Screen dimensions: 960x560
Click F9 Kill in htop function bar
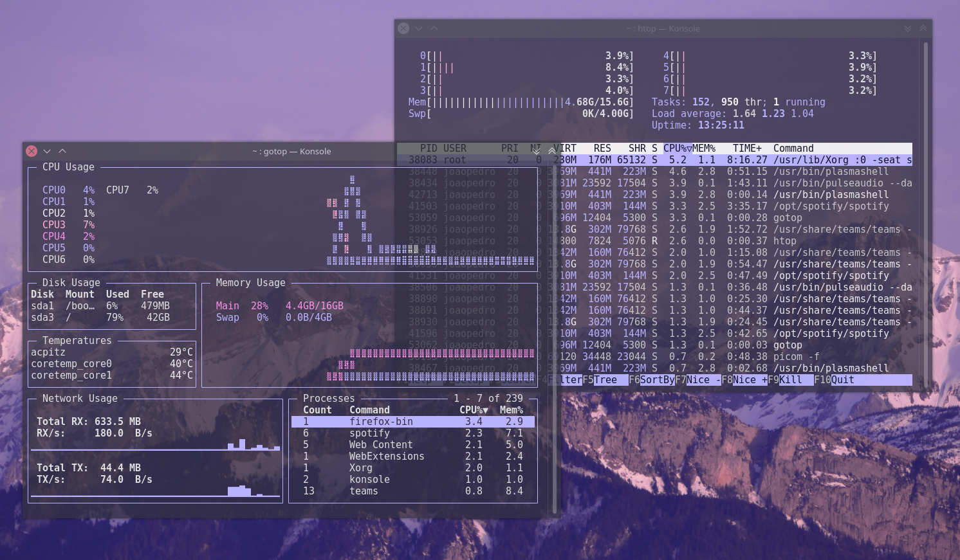click(x=790, y=380)
